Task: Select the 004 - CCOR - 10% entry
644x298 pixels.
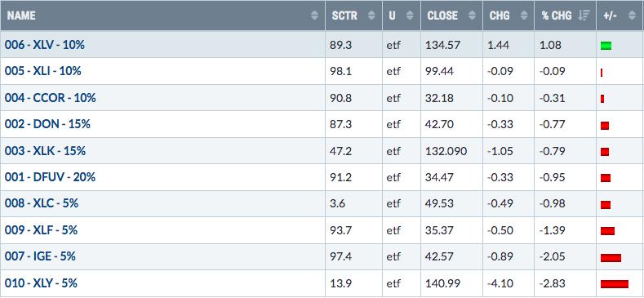Action: (x=50, y=98)
